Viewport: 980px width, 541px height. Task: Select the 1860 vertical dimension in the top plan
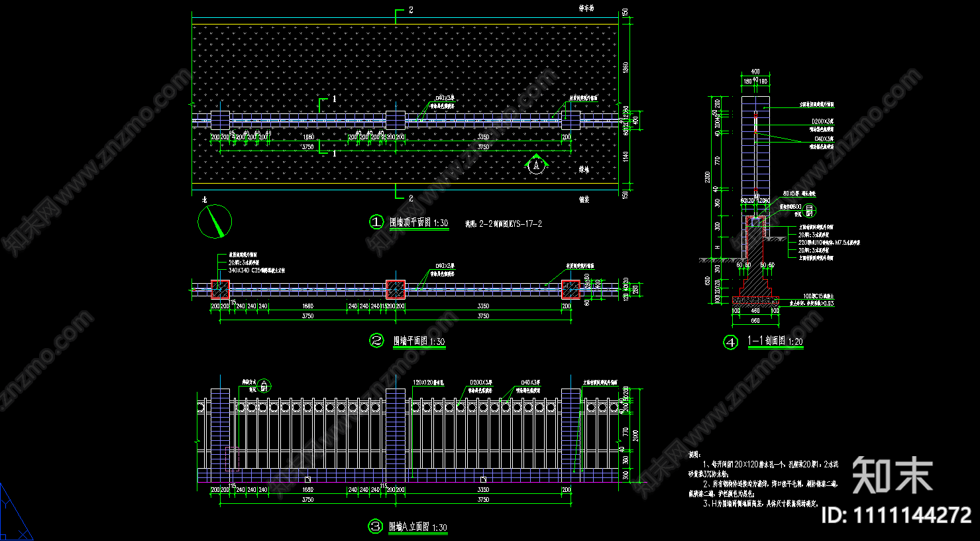[626, 68]
